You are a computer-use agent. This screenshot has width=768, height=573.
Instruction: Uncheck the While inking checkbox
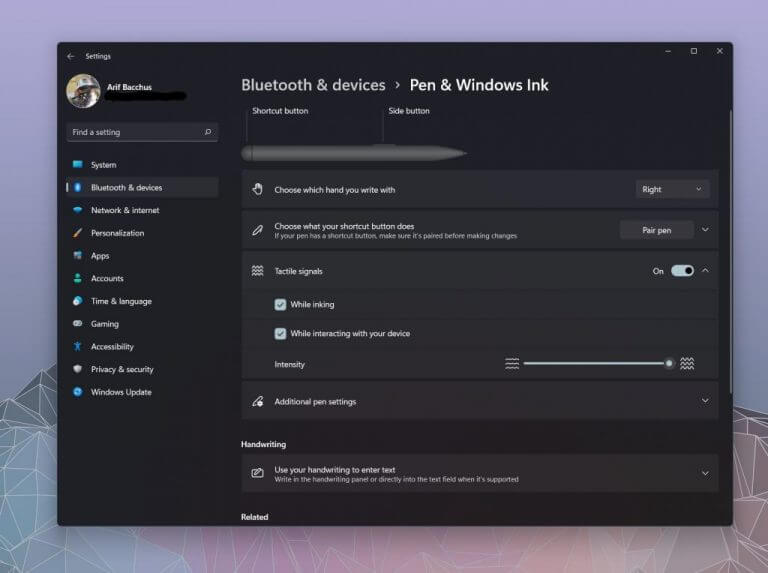280,305
